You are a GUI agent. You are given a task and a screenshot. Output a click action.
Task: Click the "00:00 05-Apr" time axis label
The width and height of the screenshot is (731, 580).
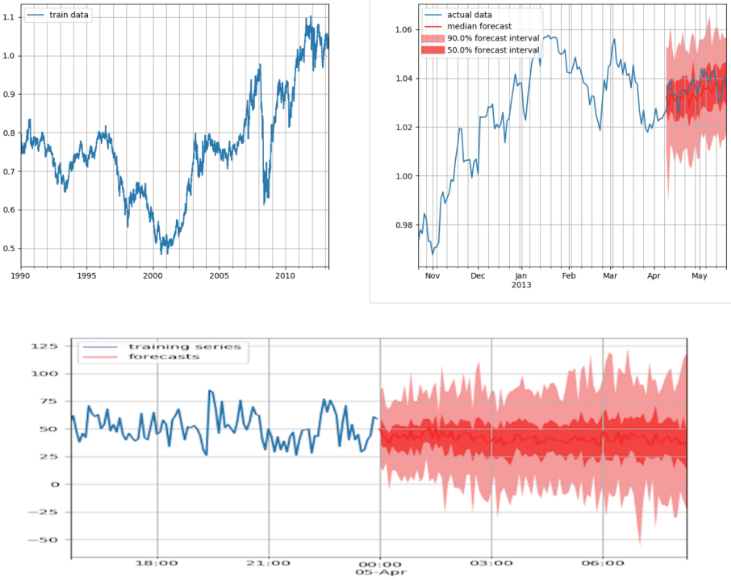(x=380, y=570)
